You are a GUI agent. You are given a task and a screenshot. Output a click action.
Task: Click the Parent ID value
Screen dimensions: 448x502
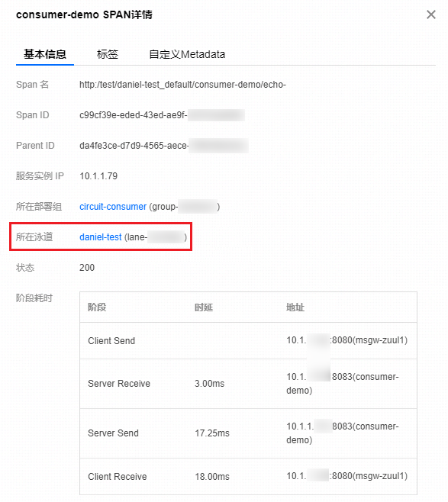click(163, 146)
